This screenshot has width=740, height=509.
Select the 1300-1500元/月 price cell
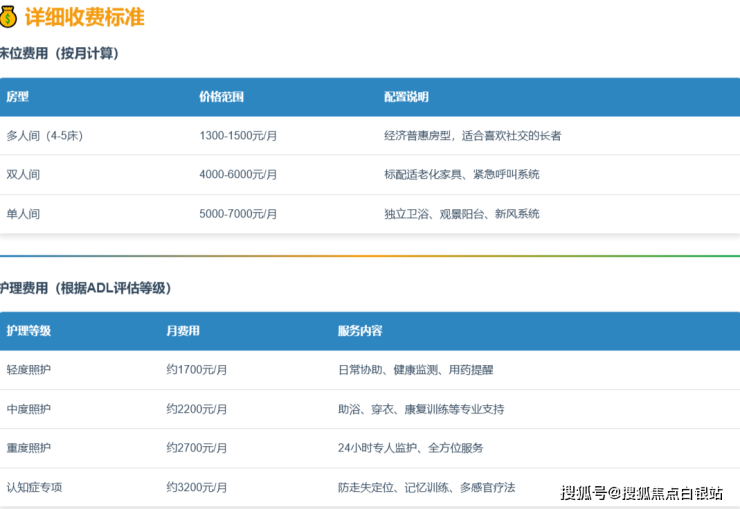[x=238, y=135]
